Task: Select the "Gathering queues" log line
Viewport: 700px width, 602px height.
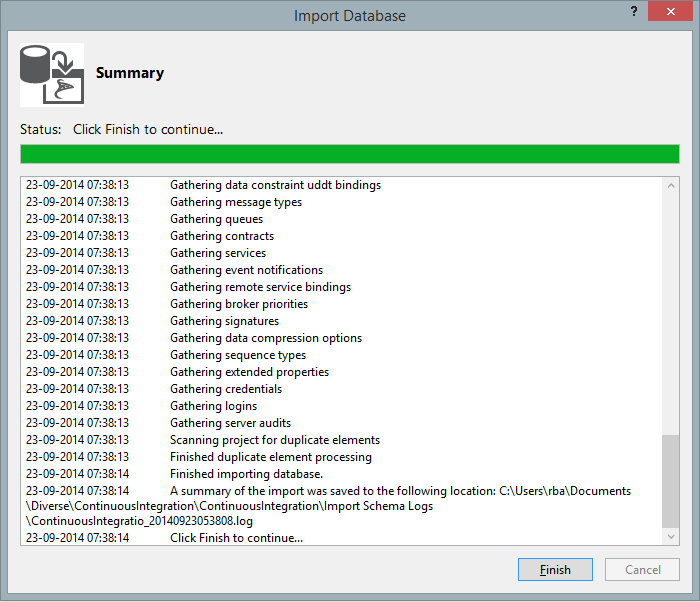Action: click(x=216, y=219)
